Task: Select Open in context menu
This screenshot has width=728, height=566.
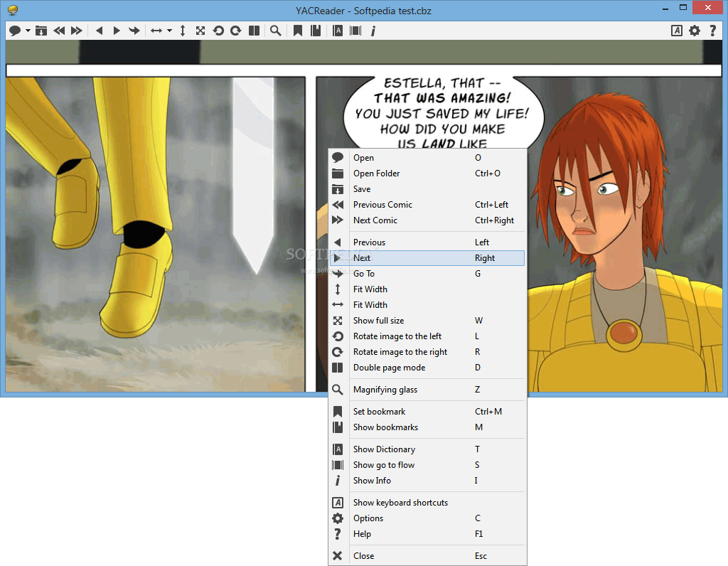Action: (427, 158)
